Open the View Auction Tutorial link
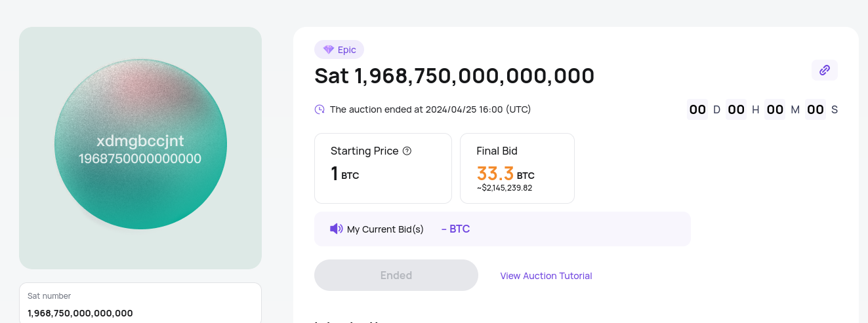868x323 pixels. click(546, 276)
